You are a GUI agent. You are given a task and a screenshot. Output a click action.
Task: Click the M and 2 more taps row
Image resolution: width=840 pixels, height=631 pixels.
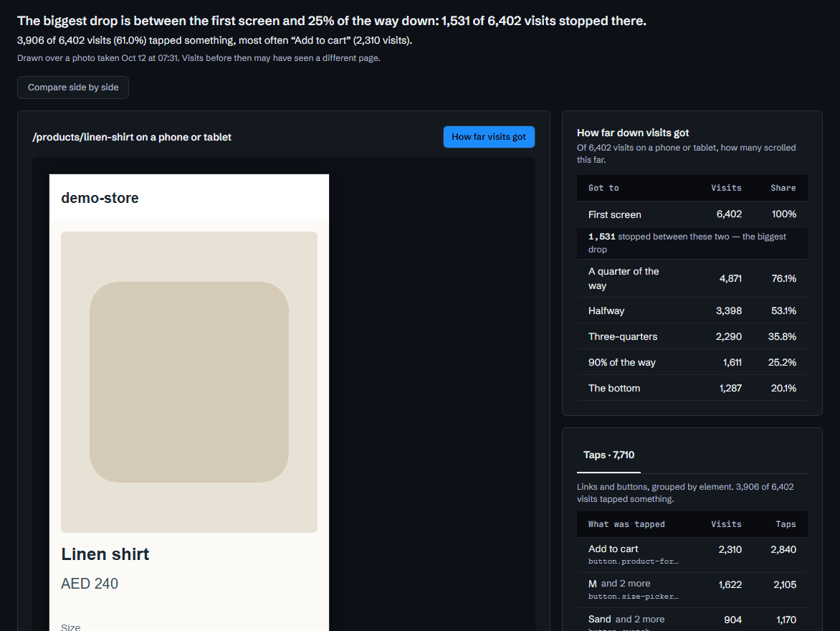(692, 589)
